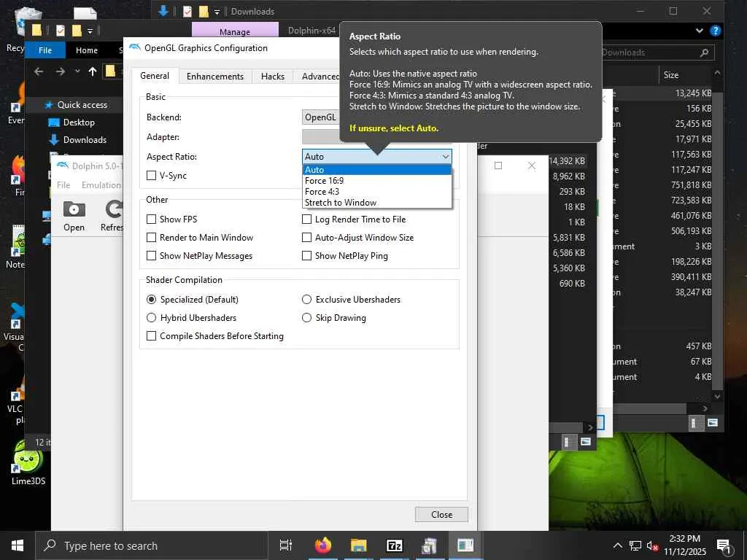Check Compile Shaders Before Starting
Screen dimensions: 747x560
215,336
